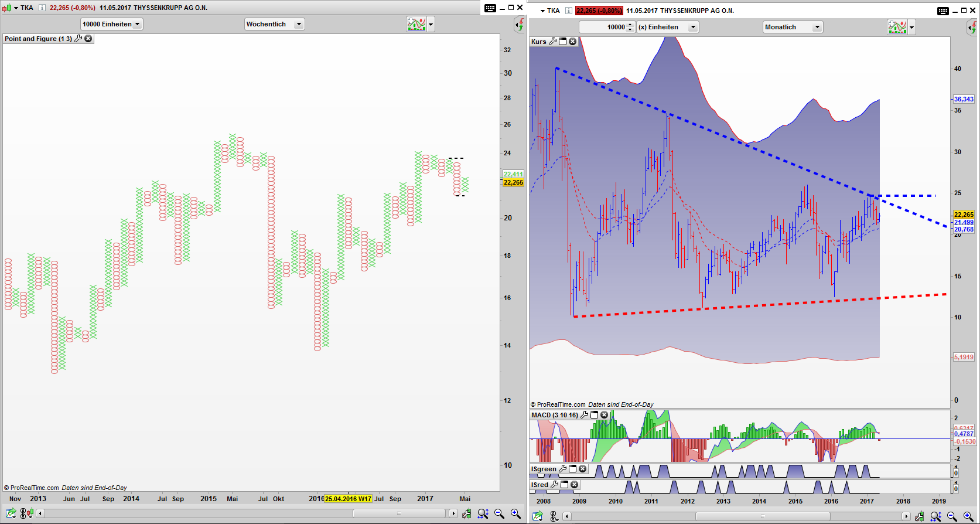Open ISgreen indicator settings wrench
This screenshot has width=980, height=524.
tap(562, 469)
